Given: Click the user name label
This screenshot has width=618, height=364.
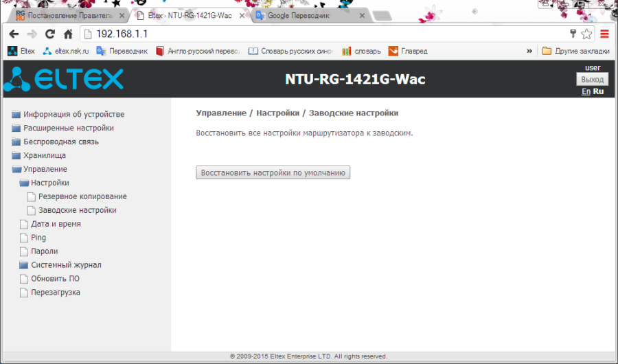Looking at the screenshot, I should pos(593,68).
